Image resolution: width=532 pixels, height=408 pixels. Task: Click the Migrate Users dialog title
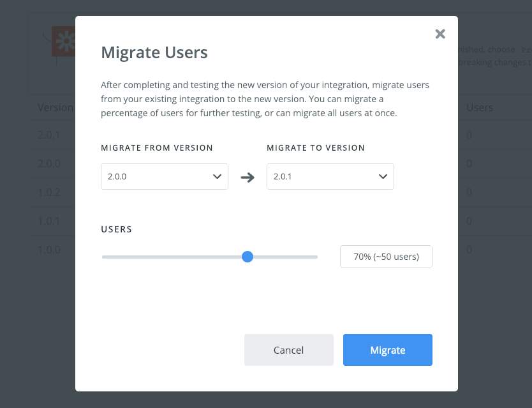[154, 52]
